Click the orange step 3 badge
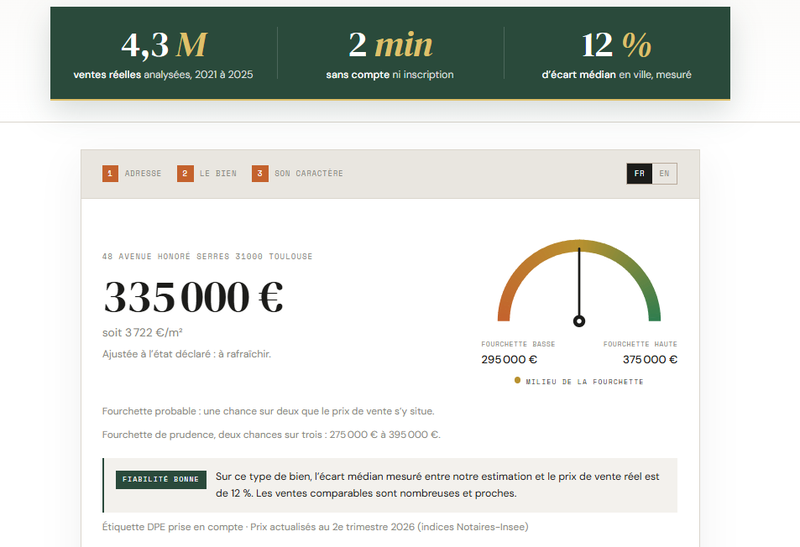The width and height of the screenshot is (800, 547). point(260,173)
